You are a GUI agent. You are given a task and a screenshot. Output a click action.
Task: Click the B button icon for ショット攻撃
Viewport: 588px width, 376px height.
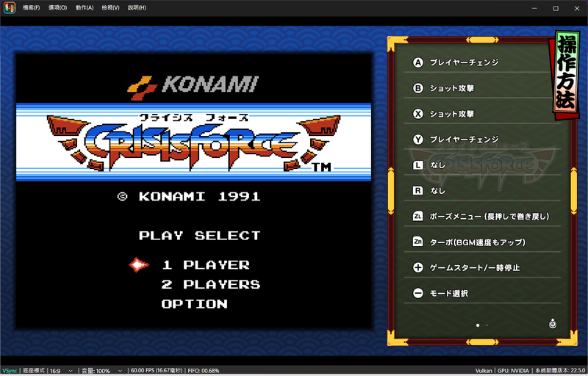pyautogui.click(x=417, y=88)
